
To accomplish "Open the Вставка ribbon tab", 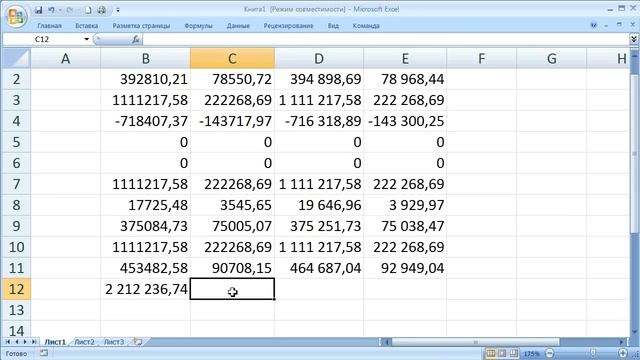I will tap(87, 26).
